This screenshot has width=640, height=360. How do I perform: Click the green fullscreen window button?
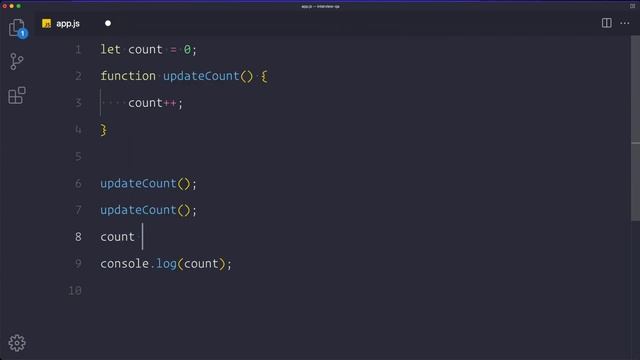point(18,6)
